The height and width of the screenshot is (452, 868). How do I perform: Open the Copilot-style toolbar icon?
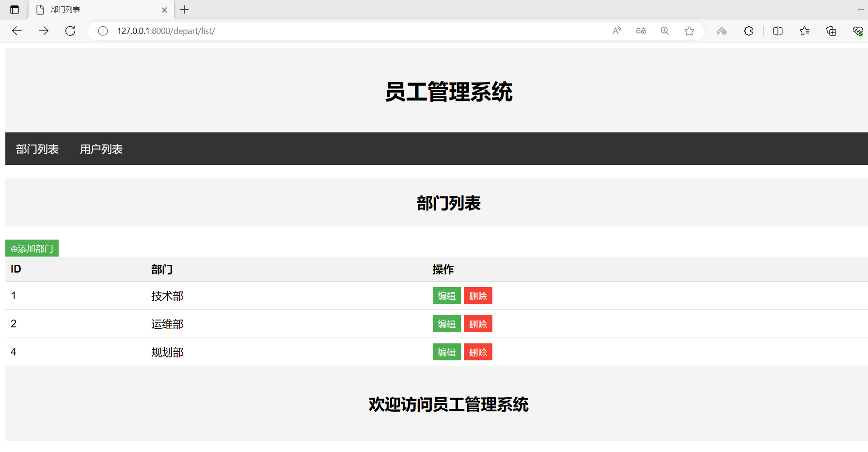click(x=722, y=31)
